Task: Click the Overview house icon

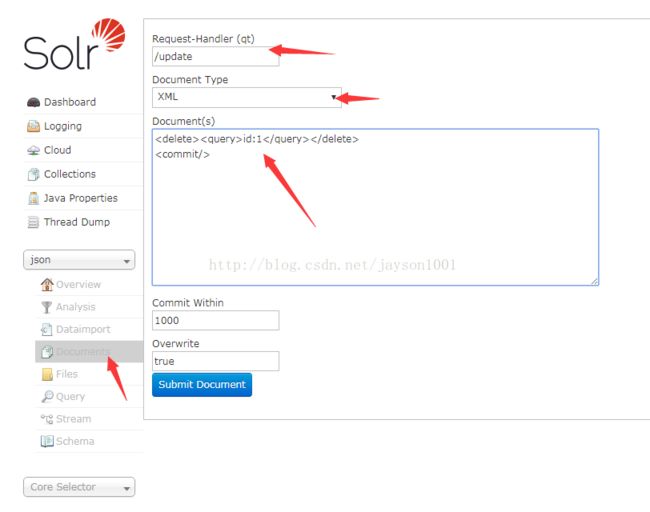Action: (47, 284)
